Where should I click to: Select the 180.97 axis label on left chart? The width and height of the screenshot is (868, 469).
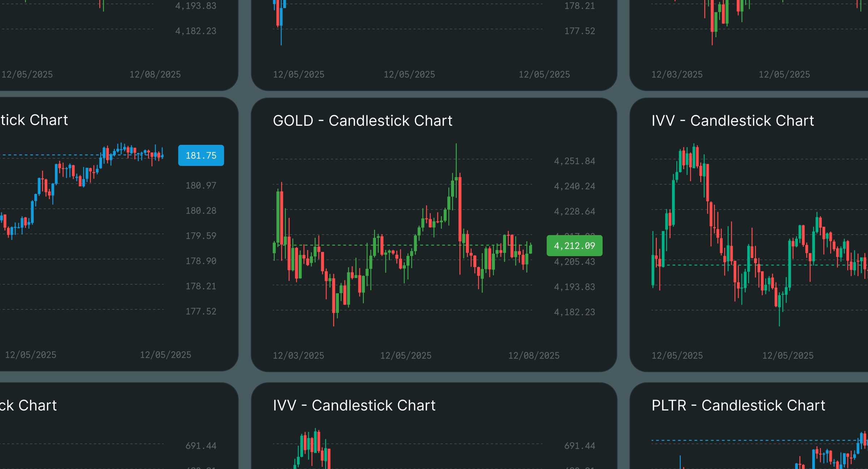(200, 185)
